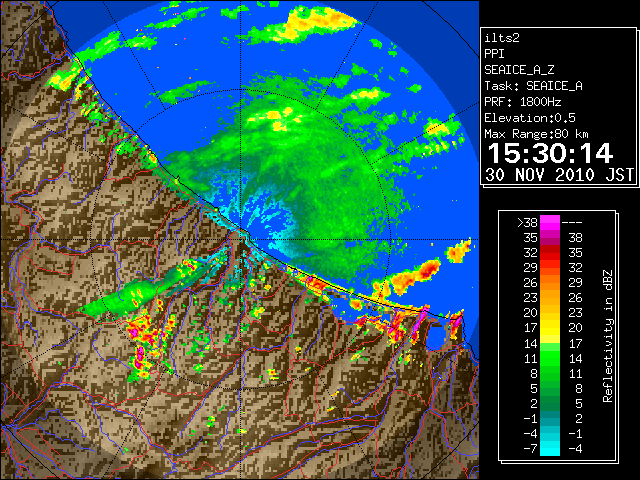640x480 pixels.
Task: Pick the magenta >38 dBZ legend color
Action: 550,222
